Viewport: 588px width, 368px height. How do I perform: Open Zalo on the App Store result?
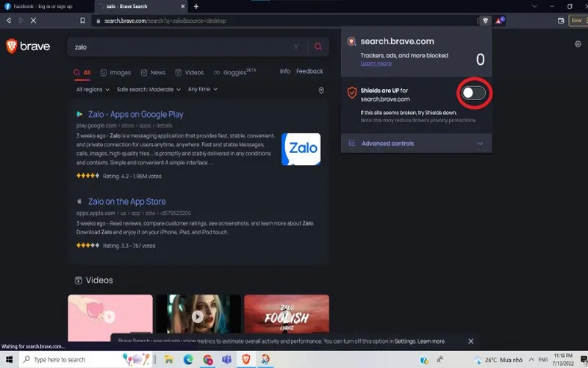pyautogui.click(x=126, y=201)
